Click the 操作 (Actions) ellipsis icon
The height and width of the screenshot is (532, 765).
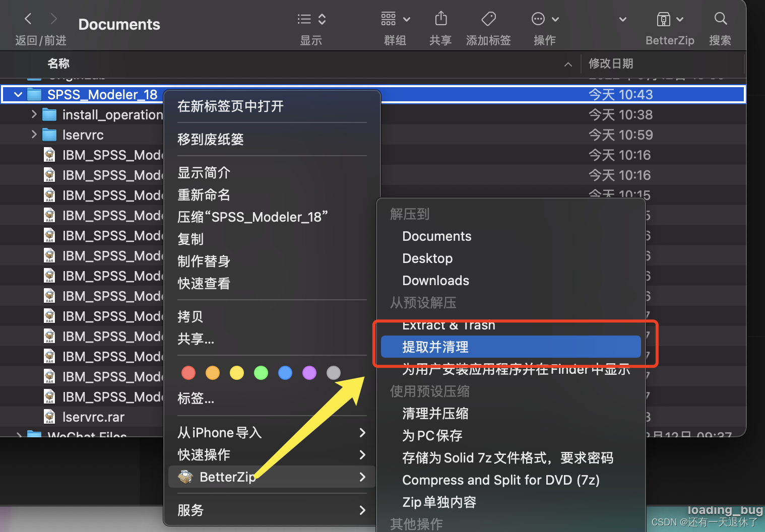pos(538,19)
